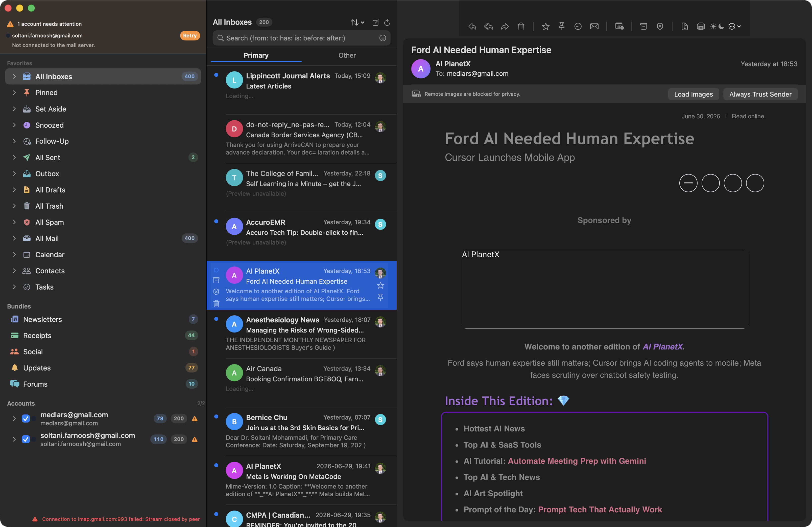Image resolution: width=812 pixels, height=527 pixels.
Task: Archive the selected AI PlanetX row via box icon
Action: tap(216, 280)
